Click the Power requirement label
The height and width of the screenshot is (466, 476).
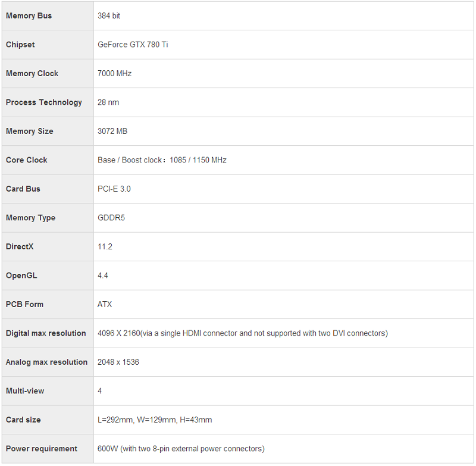pos(42,449)
